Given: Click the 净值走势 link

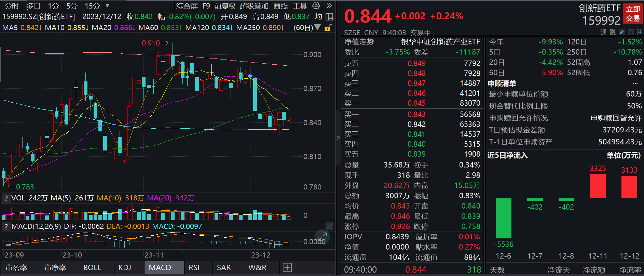Looking at the screenshot, I should pos(359,42).
